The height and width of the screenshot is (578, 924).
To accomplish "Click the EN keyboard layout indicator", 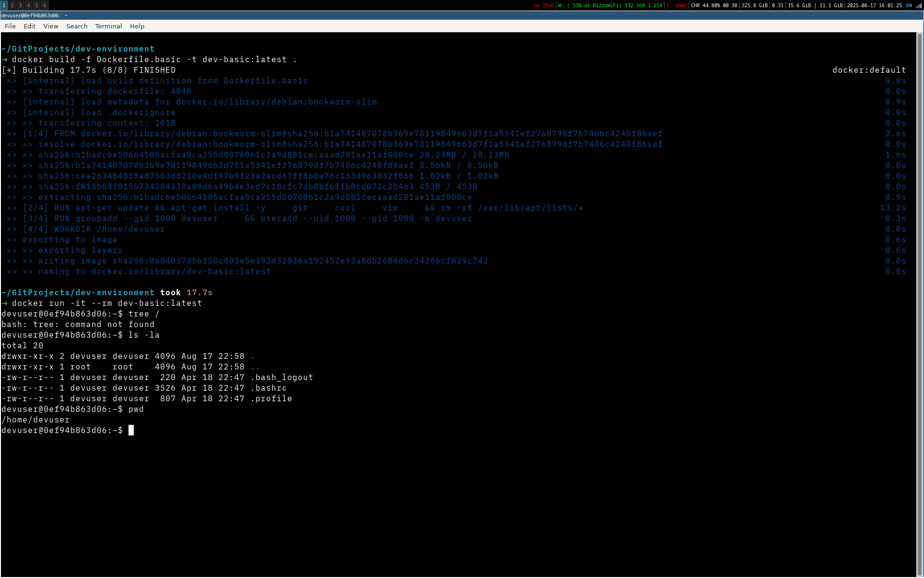I will pyautogui.click(x=909, y=5).
